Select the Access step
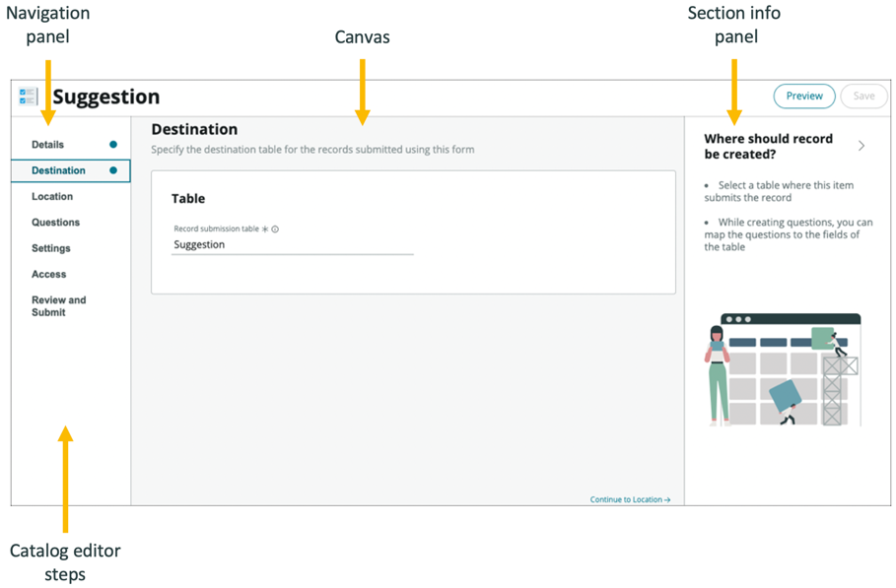This screenshot has height=588, width=896. 48,274
